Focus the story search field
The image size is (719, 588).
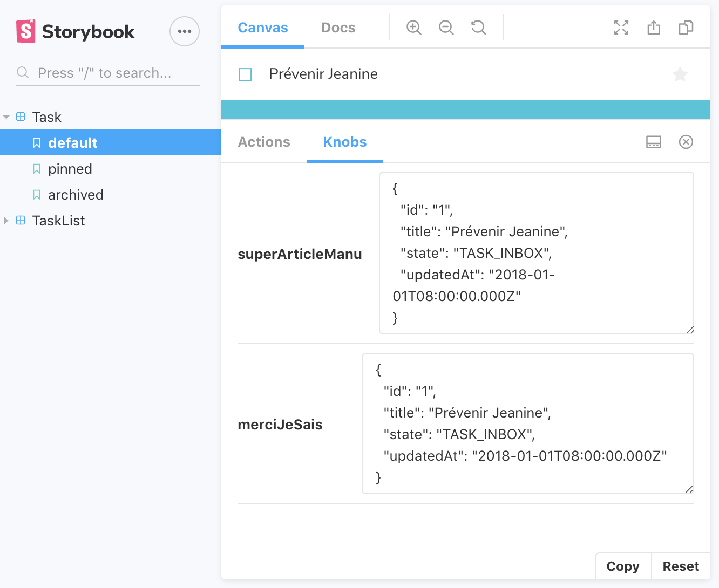[x=108, y=73]
